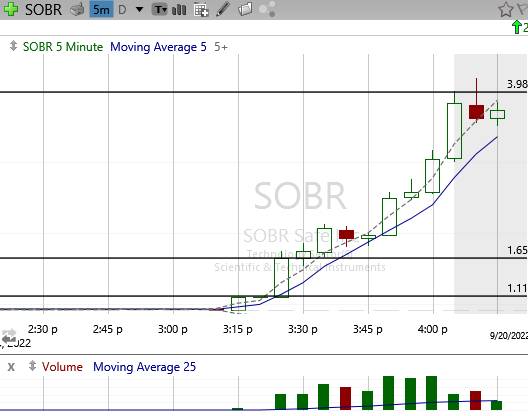Click the share chart icon
This screenshot has width=528, height=416.
268,9
